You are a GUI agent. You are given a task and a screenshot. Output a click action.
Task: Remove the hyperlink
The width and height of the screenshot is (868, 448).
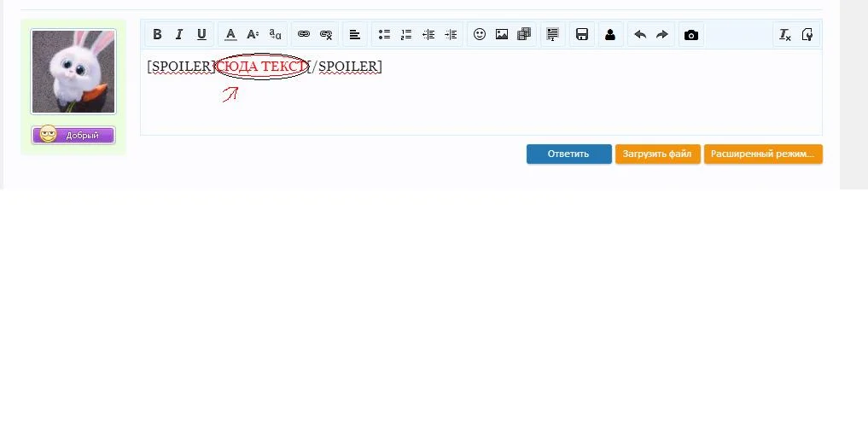coord(326,34)
